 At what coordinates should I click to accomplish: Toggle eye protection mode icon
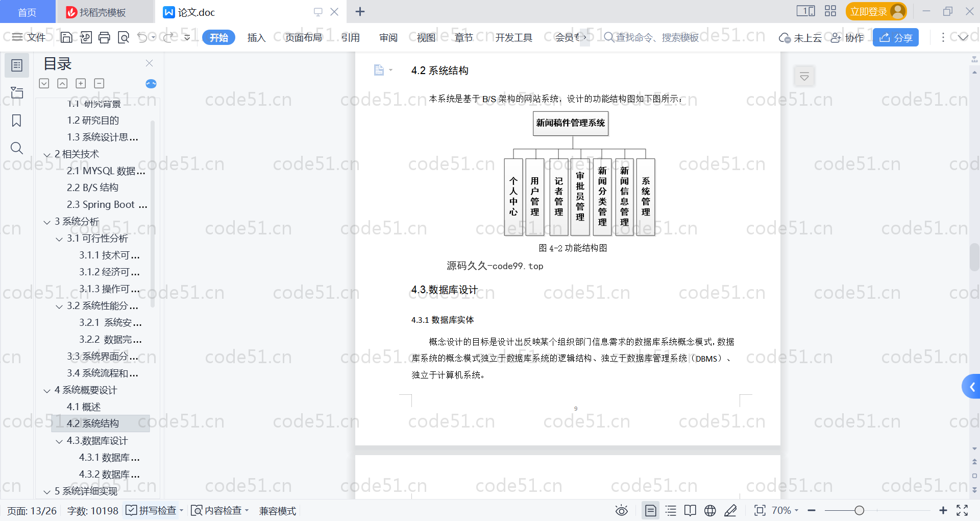click(x=622, y=510)
